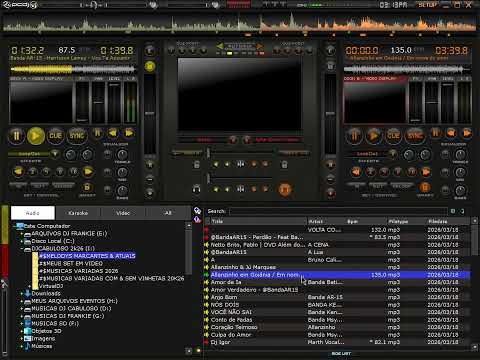Screen dimensions: 480x360
Task: Pitch bend right deck forward arrow
Action: click(467, 133)
